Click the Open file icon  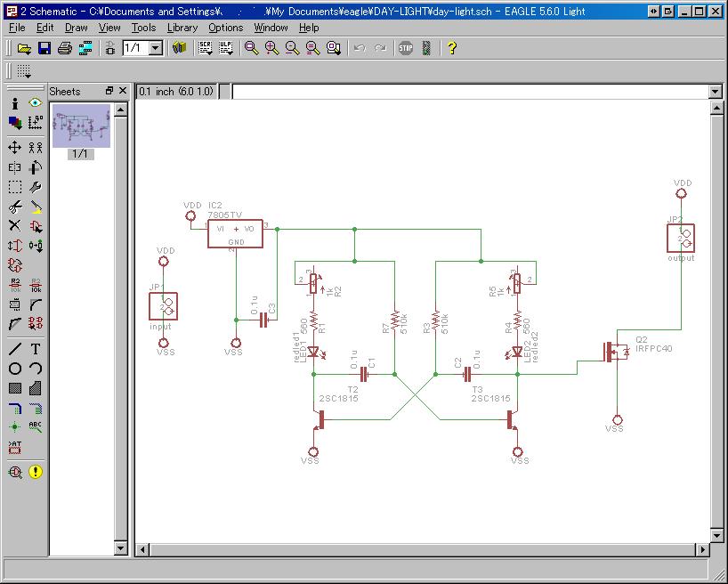click(x=24, y=48)
